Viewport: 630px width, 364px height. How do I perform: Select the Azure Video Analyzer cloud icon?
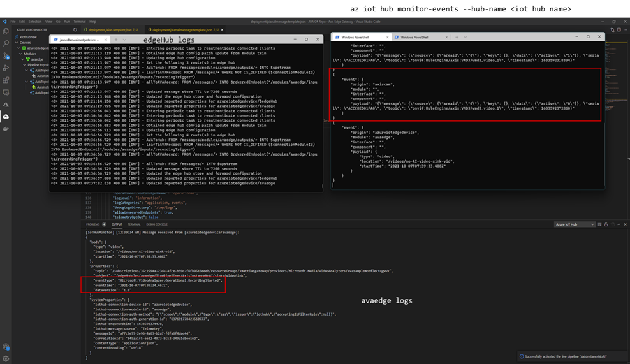[6, 117]
